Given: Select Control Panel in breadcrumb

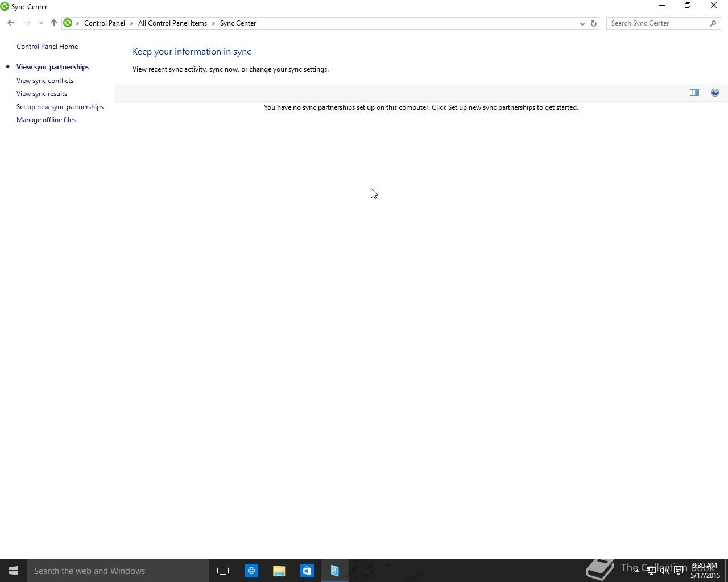Looking at the screenshot, I should (105, 23).
